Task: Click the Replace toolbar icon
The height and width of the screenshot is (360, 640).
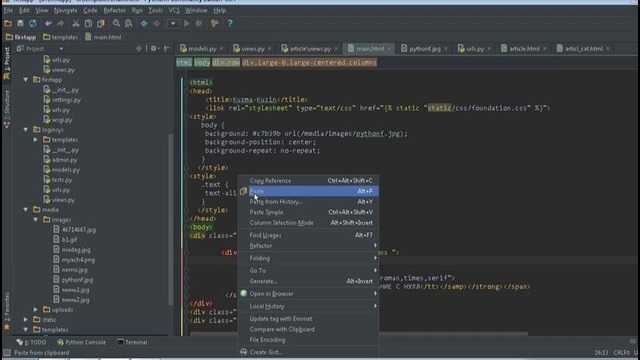Action: tap(129, 23)
